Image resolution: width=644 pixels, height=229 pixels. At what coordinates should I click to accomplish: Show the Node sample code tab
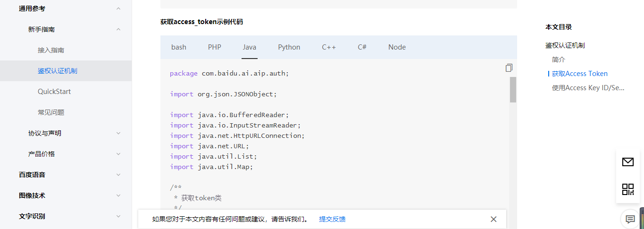397,47
